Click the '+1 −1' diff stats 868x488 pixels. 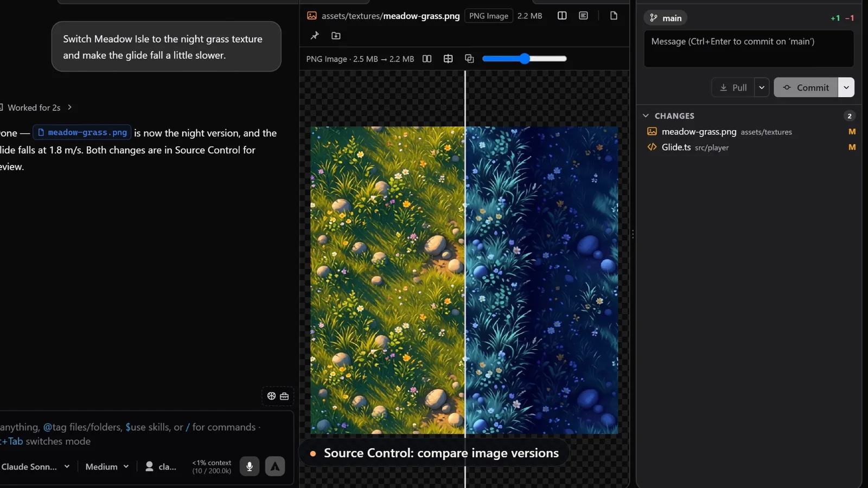[843, 18]
